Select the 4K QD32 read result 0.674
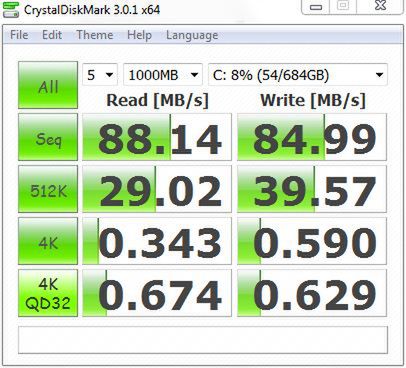This screenshot has width=406, height=368. click(x=157, y=293)
